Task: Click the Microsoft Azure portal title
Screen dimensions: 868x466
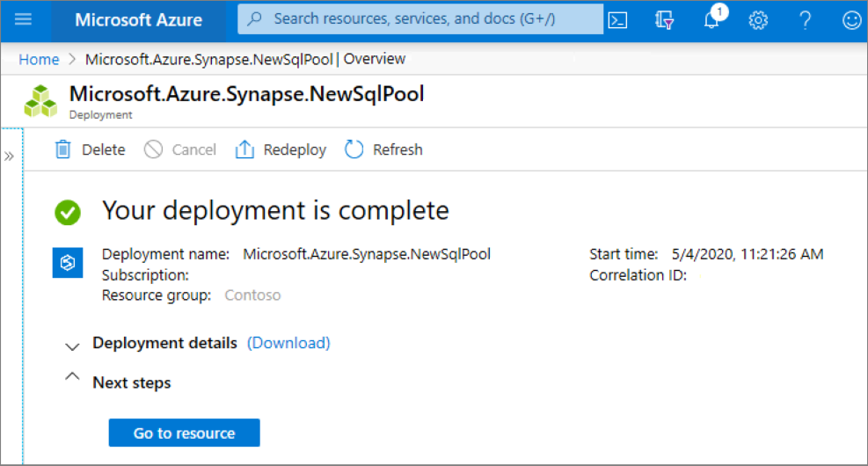Action: (138, 19)
